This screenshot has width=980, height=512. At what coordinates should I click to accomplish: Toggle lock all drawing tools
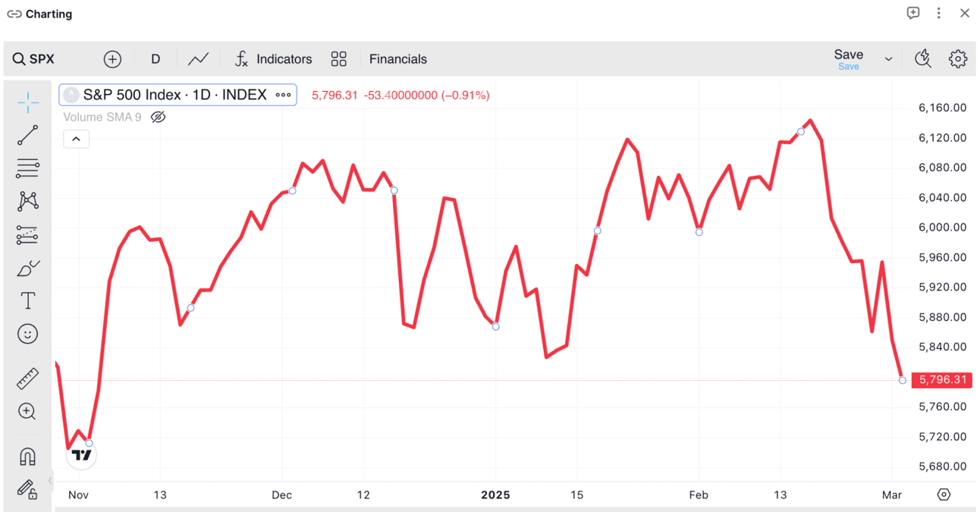pyautogui.click(x=27, y=489)
